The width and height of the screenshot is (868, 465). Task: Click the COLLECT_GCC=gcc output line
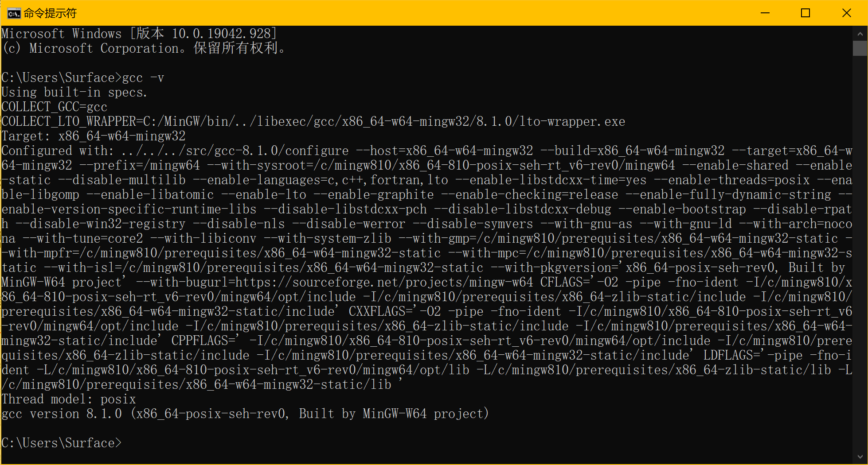[x=53, y=106]
